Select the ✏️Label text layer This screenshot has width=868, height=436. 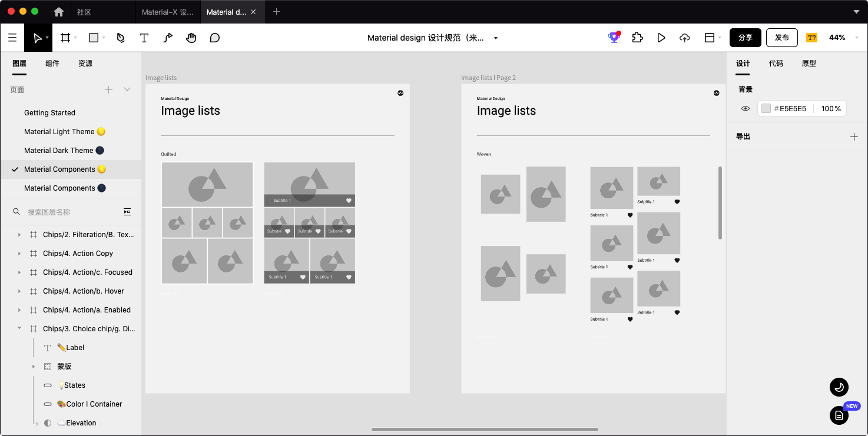coord(71,348)
